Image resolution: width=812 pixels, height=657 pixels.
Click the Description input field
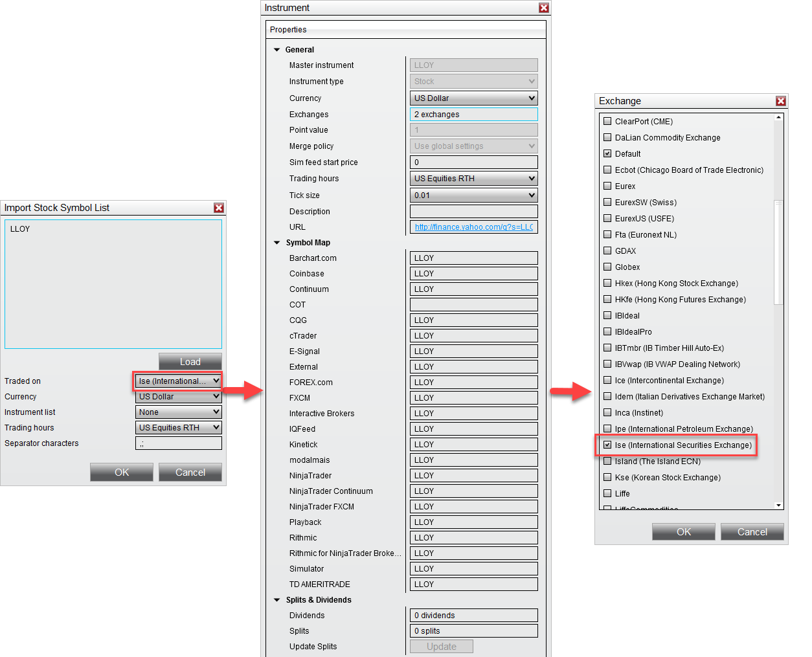coord(474,212)
